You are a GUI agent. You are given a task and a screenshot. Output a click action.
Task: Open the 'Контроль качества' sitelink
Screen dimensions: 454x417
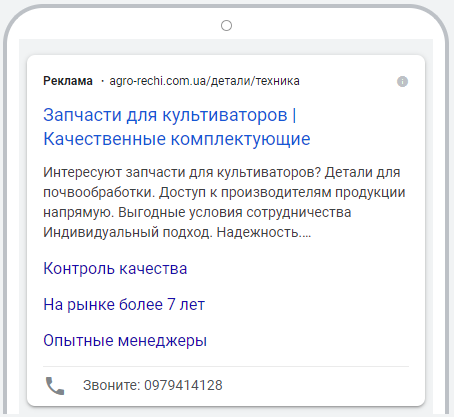pyautogui.click(x=115, y=268)
